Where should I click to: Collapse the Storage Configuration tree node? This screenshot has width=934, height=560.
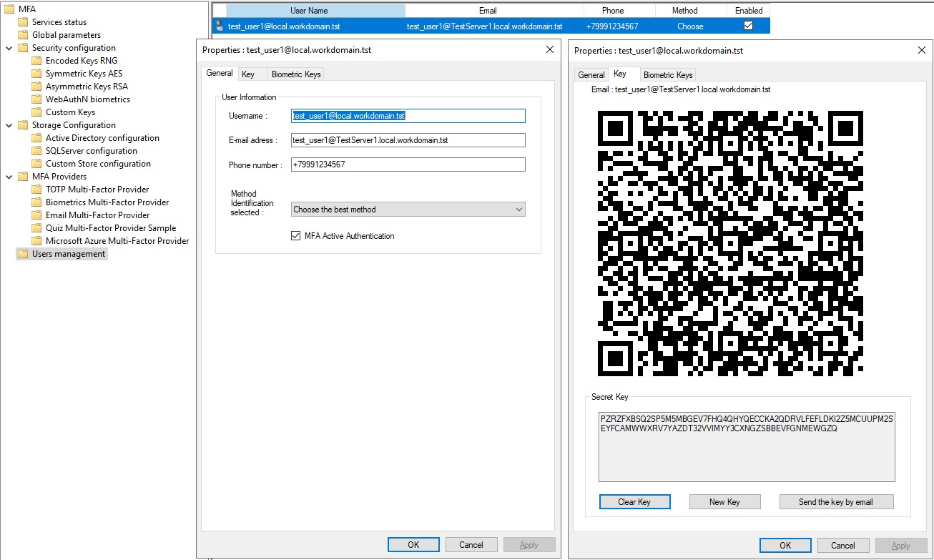tap(9, 125)
